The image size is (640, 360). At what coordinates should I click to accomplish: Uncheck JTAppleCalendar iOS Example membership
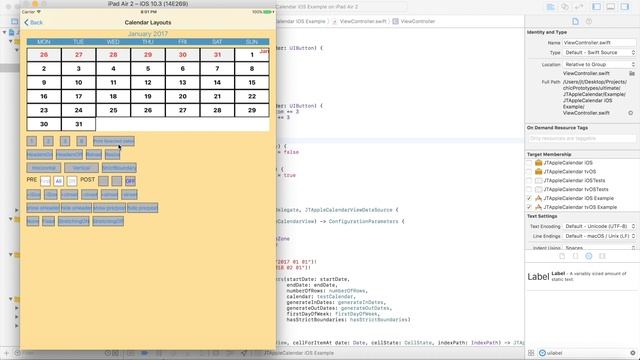(x=529, y=198)
